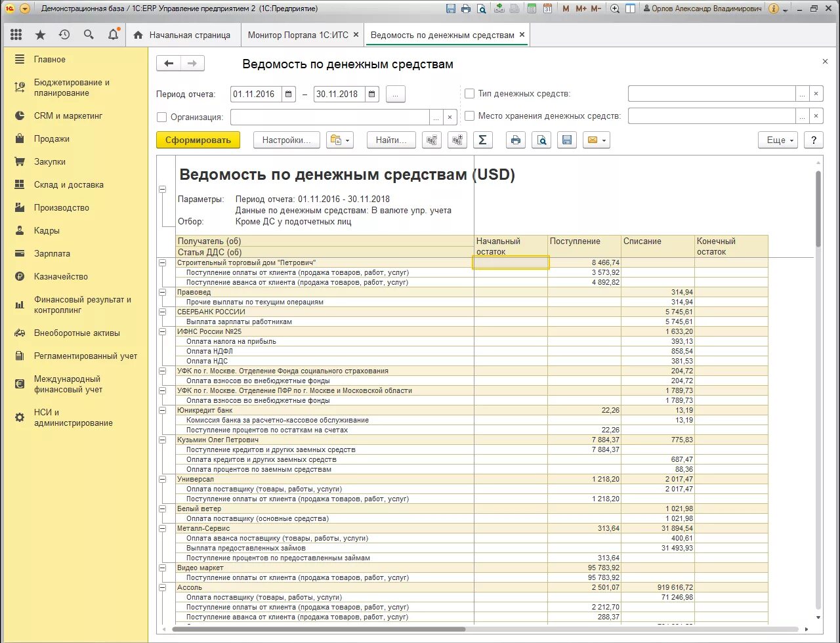Click the collapse all groups icon

[x=432, y=140]
